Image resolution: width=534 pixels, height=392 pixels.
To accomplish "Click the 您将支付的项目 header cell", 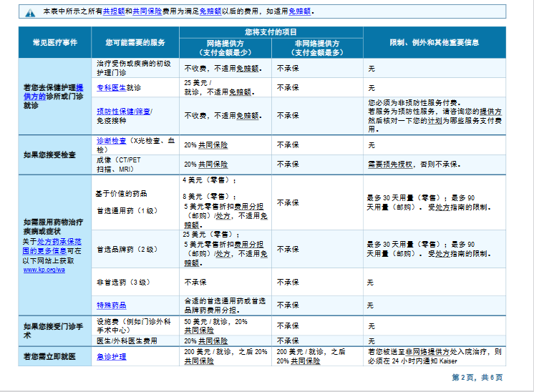I will 271,32.
